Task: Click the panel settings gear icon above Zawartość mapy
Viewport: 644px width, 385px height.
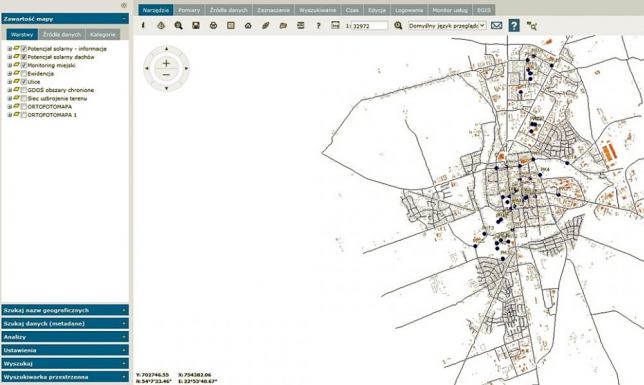Action: [124, 5]
